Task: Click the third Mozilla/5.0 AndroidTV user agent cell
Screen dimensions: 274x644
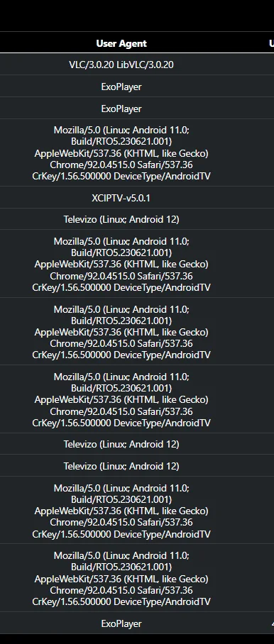Action: pyautogui.click(x=121, y=332)
